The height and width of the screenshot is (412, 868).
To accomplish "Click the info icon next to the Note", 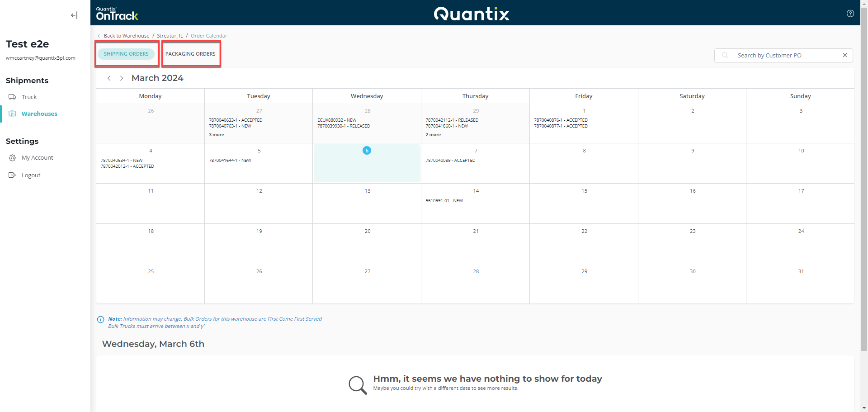I will point(100,319).
